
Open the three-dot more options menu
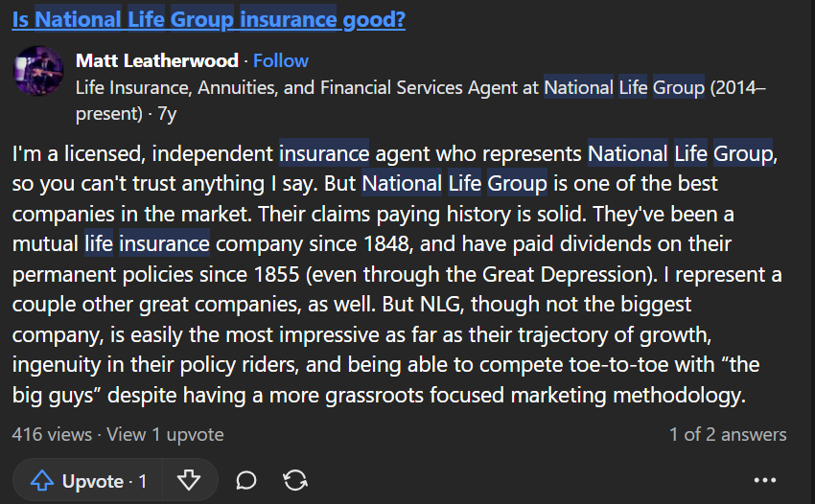(765, 481)
